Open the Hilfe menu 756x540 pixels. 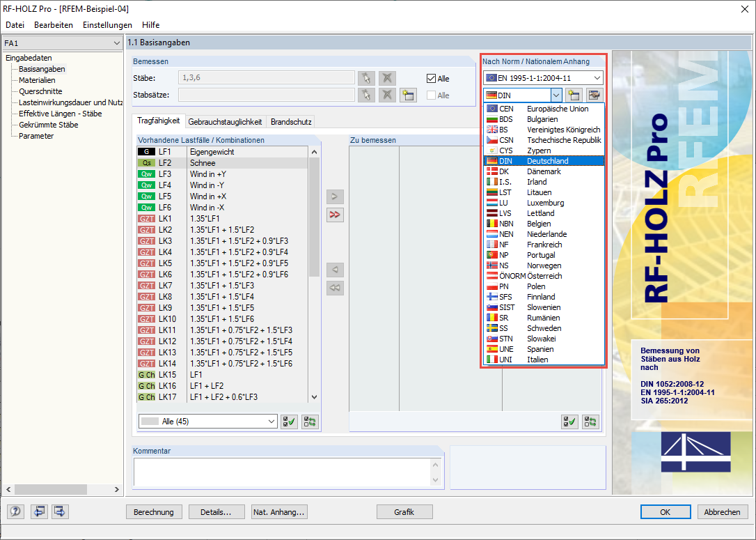tap(151, 25)
